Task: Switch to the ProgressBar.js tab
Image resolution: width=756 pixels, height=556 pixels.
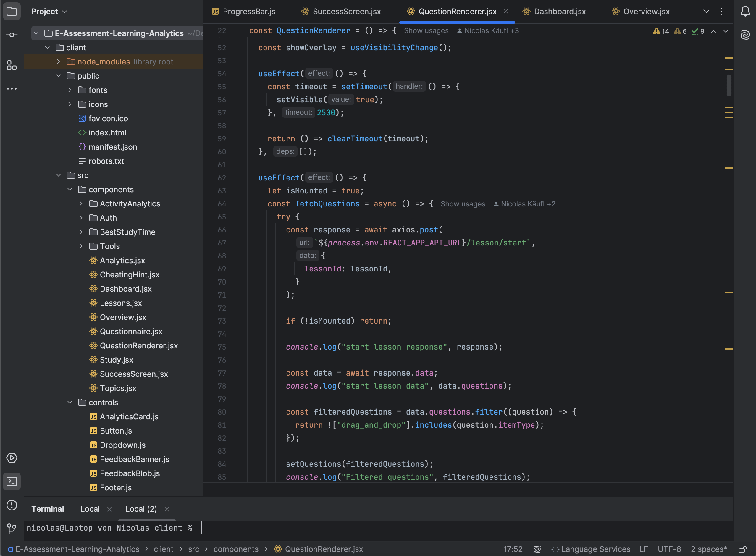Action: (x=244, y=12)
